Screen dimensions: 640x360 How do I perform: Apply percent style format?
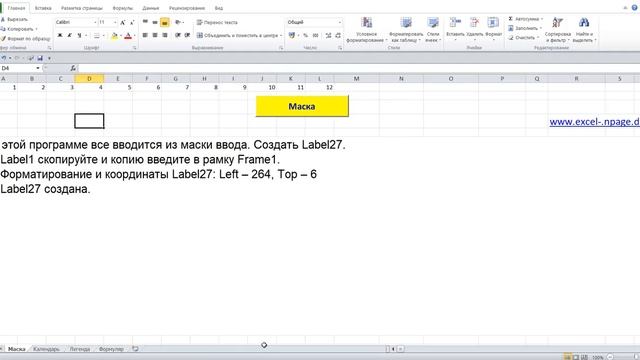tap(305, 36)
